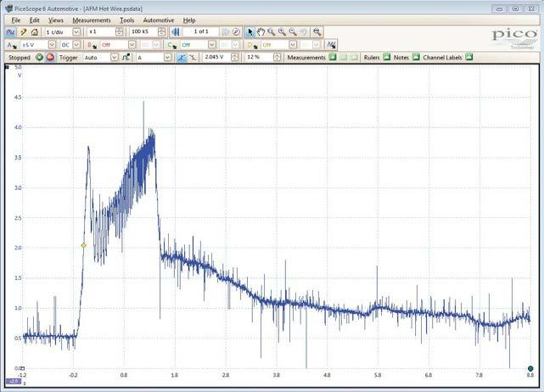Open Channel B Off range dropdown
544x392 pixels.
[132, 45]
